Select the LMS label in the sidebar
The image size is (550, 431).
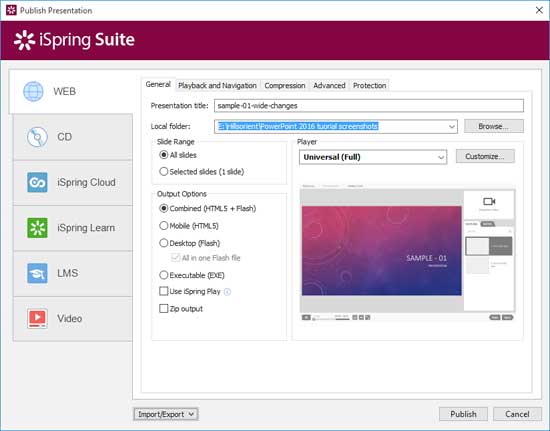pyautogui.click(x=67, y=273)
